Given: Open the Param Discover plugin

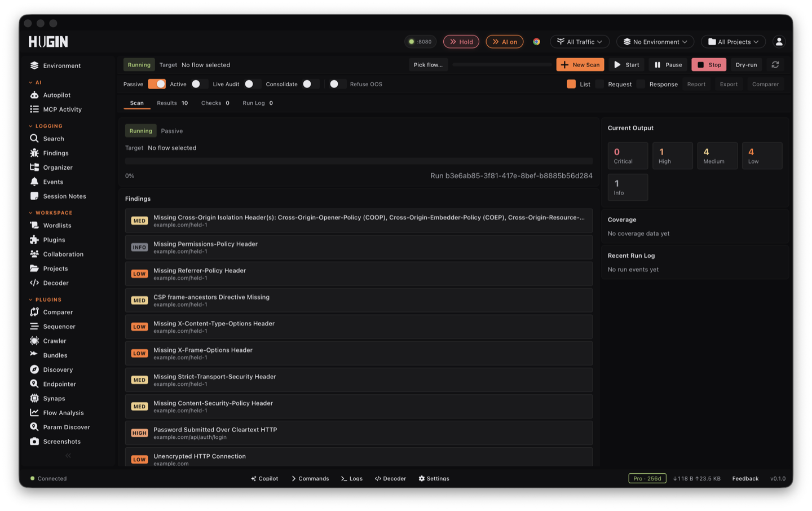Looking at the screenshot, I should 60,427.
